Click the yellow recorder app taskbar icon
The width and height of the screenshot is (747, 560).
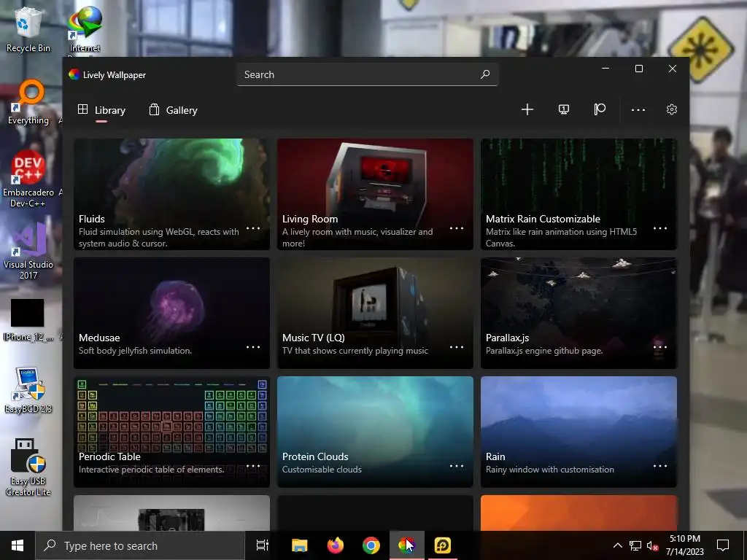(x=443, y=545)
